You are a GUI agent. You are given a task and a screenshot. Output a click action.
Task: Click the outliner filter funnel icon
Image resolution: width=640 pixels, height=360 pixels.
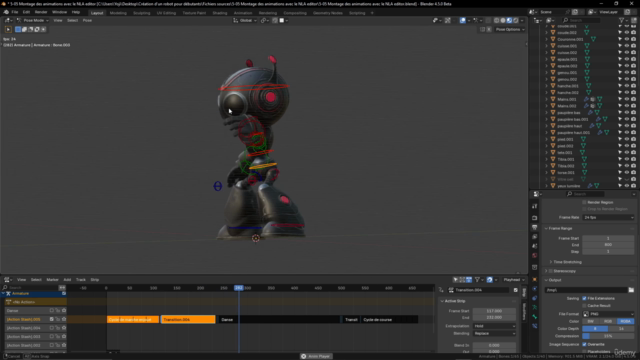[x=622, y=20]
